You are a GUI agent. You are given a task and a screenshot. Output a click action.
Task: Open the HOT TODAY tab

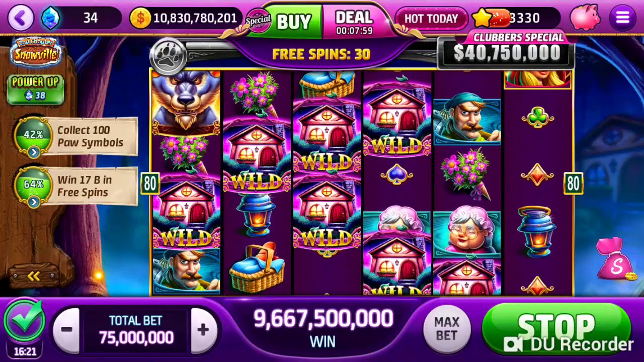click(x=431, y=19)
